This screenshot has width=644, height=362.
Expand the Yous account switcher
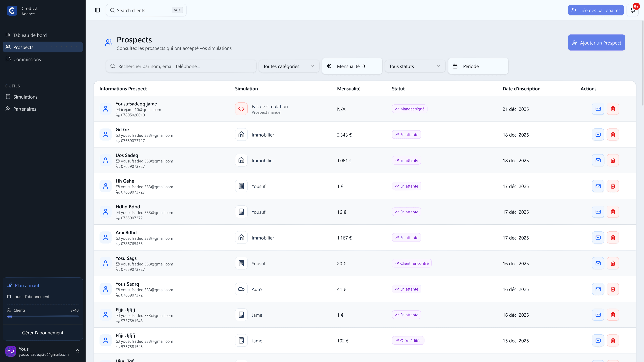77,351
